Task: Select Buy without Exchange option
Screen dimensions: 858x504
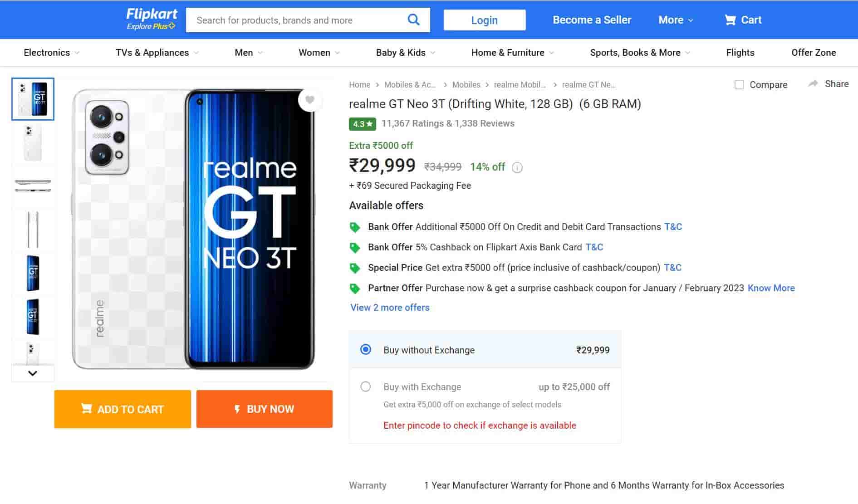Action: point(365,350)
